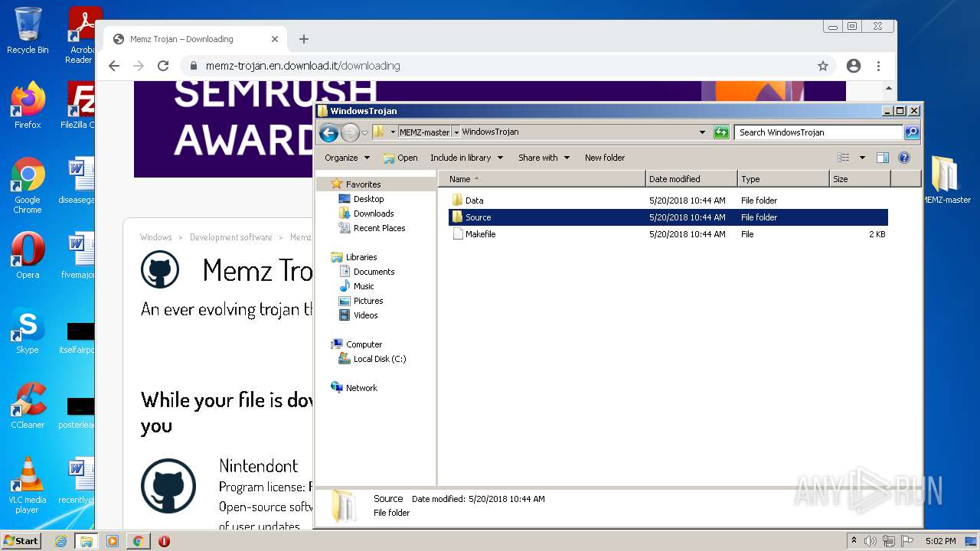
Task: Select Documents library
Action: (x=374, y=272)
